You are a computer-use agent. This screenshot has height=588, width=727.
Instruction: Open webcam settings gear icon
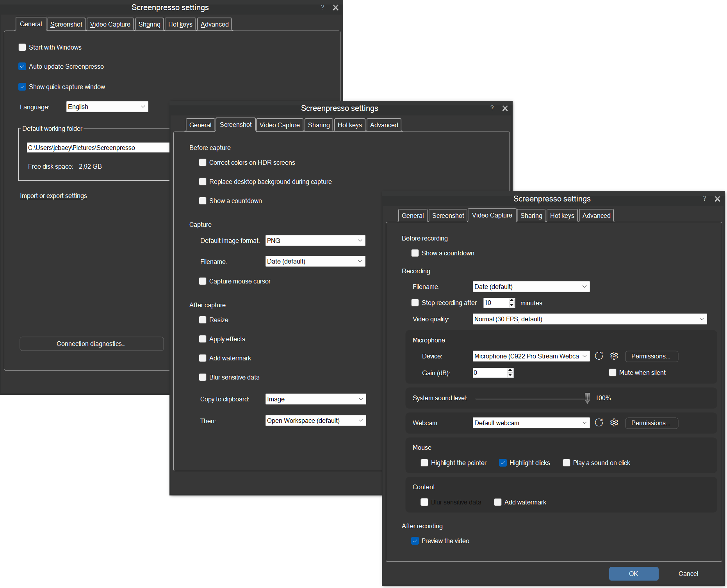point(614,422)
